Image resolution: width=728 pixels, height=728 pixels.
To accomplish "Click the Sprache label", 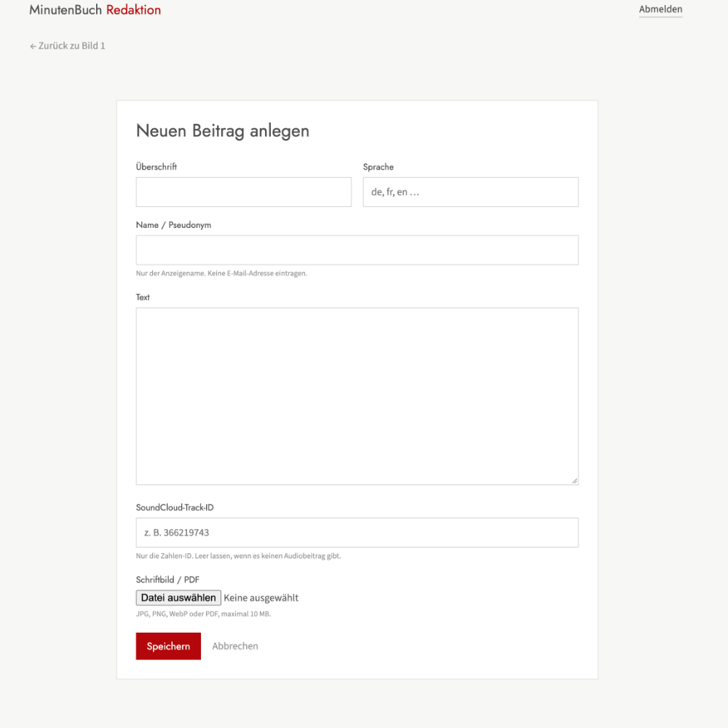I will pyautogui.click(x=378, y=167).
